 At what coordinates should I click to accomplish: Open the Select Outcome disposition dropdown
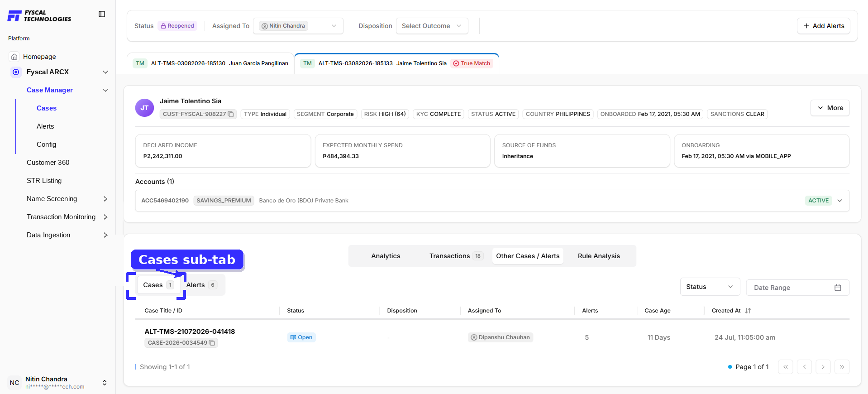point(432,26)
